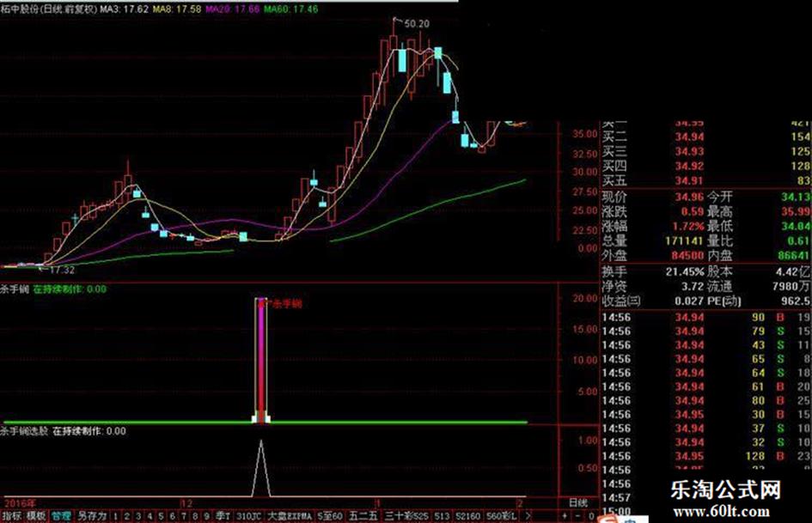Screen dimensions: 812x523
Task: Click the MA60: 17.46 label
Action: (x=291, y=9)
